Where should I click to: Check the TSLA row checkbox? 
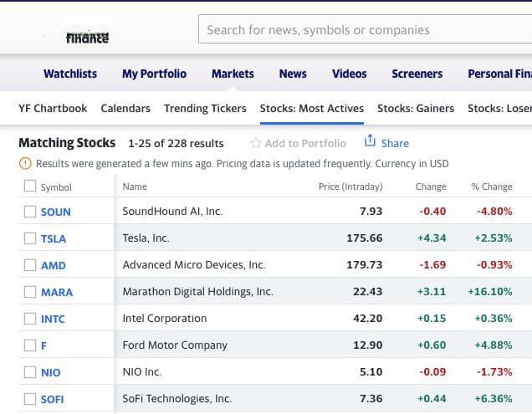coord(30,238)
